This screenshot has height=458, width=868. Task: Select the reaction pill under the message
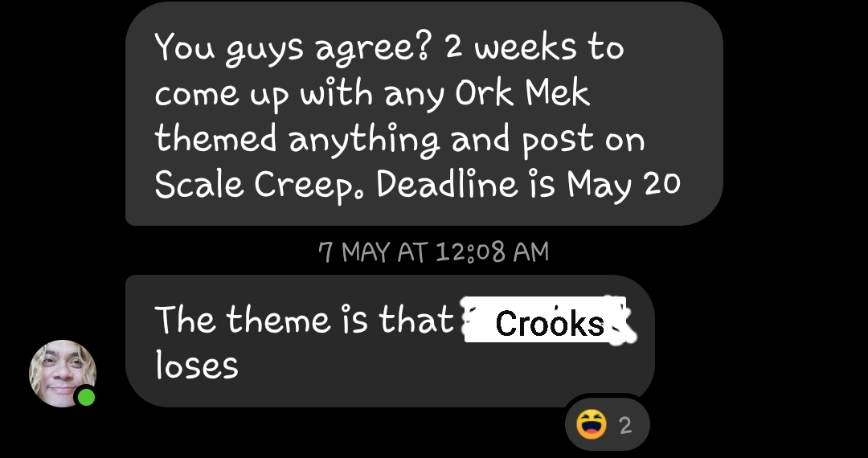[608, 425]
